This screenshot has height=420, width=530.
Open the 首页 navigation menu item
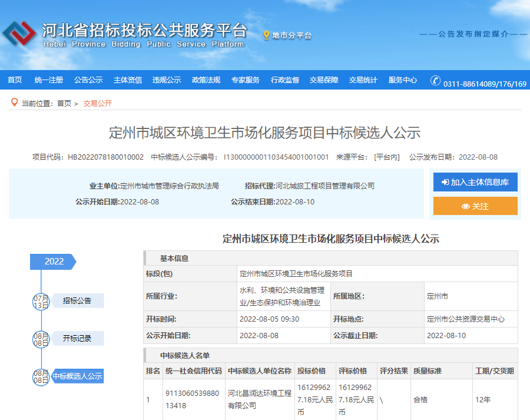pyautogui.click(x=15, y=80)
